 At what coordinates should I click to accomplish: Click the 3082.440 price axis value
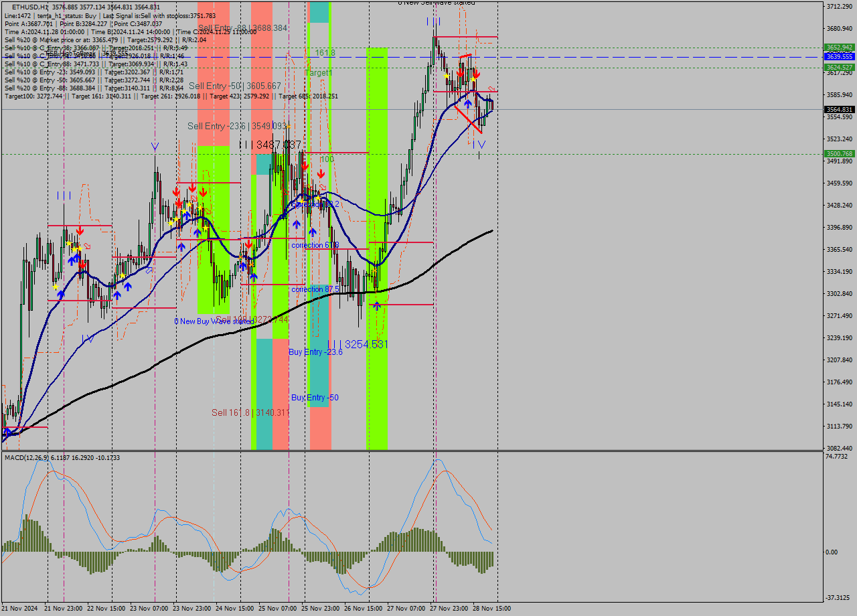840,448
